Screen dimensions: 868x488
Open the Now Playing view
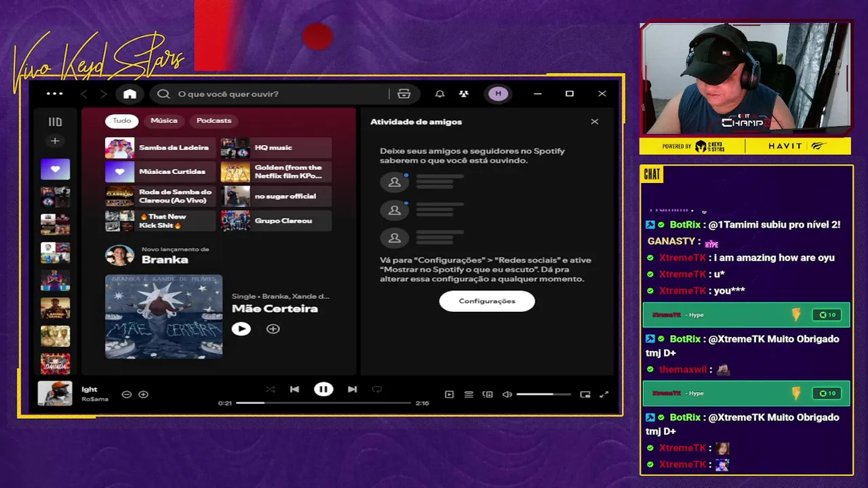(449, 394)
